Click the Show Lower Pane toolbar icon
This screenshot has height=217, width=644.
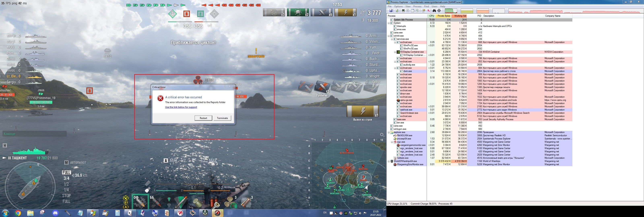point(413,11)
